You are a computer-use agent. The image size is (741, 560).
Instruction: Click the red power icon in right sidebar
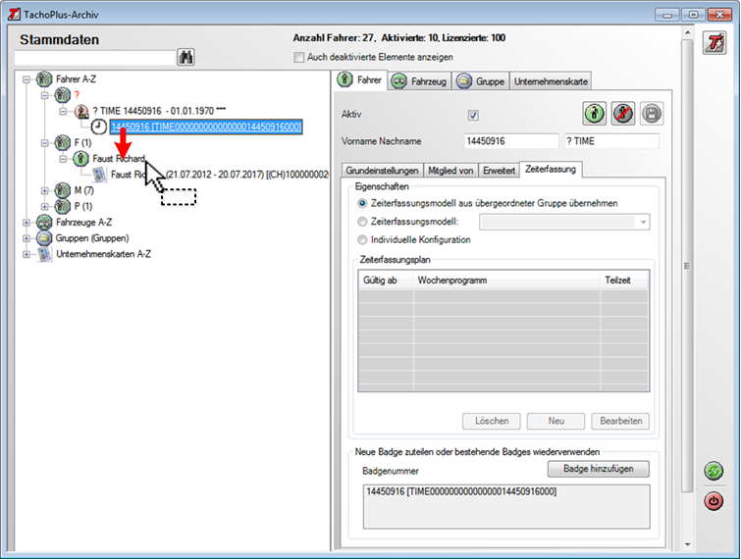(714, 501)
